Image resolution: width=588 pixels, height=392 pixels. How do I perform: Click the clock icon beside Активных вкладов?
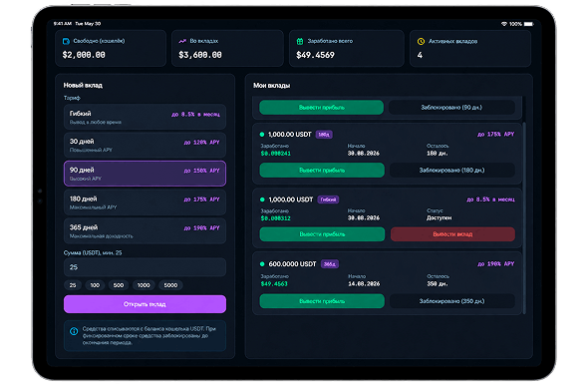click(x=421, y=41)
